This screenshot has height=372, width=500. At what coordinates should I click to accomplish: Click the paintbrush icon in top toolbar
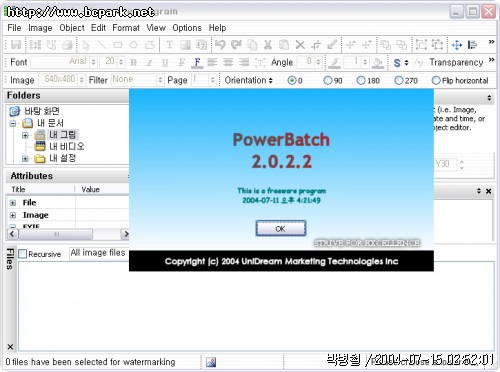[332, 45]
